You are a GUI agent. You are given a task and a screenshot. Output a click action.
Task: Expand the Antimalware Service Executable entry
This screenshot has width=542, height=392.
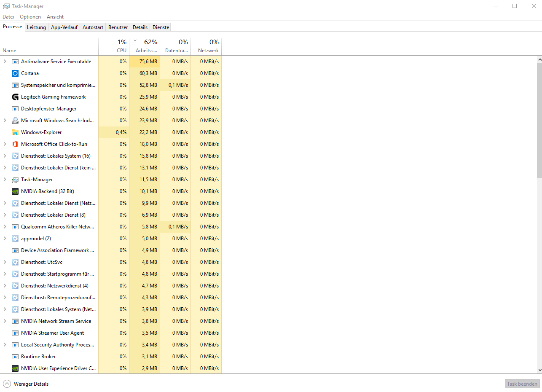point(5,62)
